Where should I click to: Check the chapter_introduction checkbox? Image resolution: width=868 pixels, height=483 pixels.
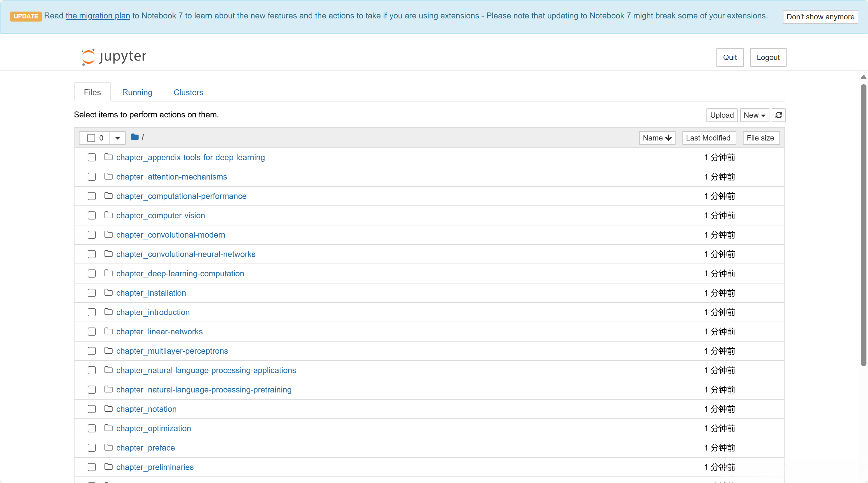tap(92, 312)
